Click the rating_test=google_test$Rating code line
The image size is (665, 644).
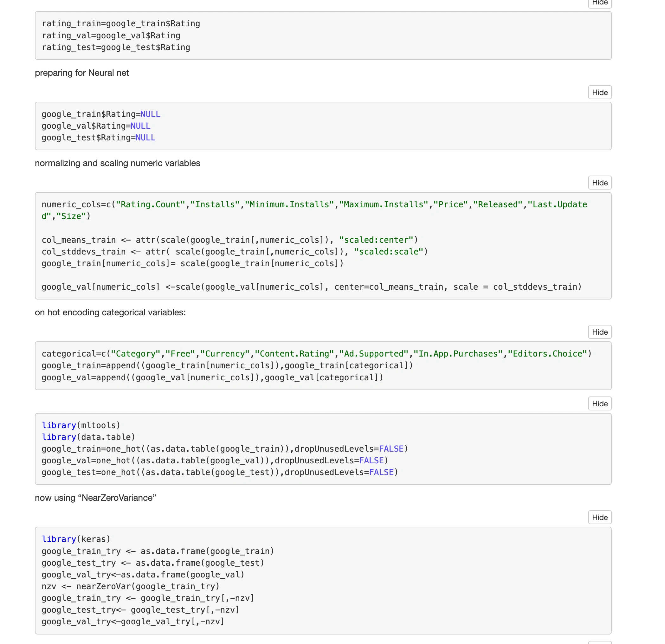pyautogui.click(x=116, y=48)
